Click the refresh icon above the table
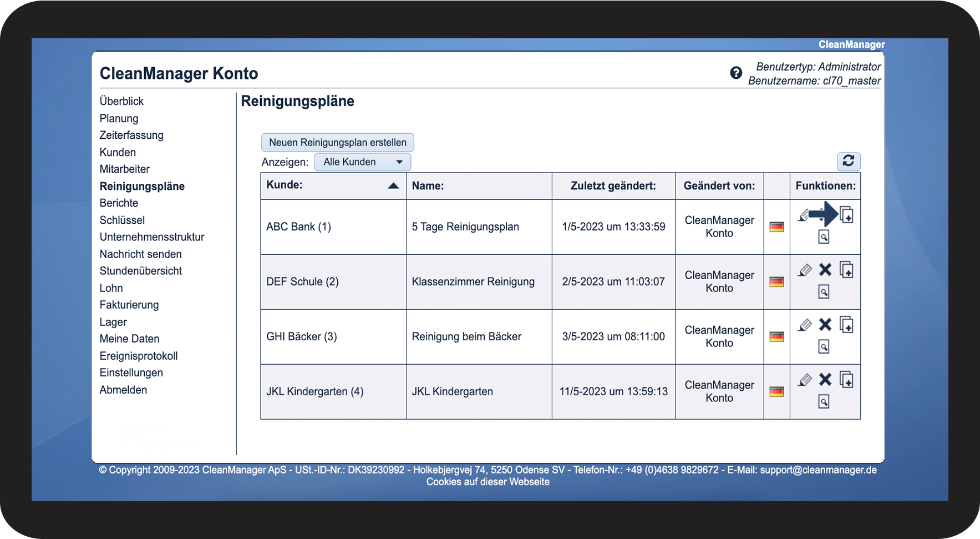Image resolution: width=980 pixels, height=539 pixels. pyautogui.click(x=848, y=161)
